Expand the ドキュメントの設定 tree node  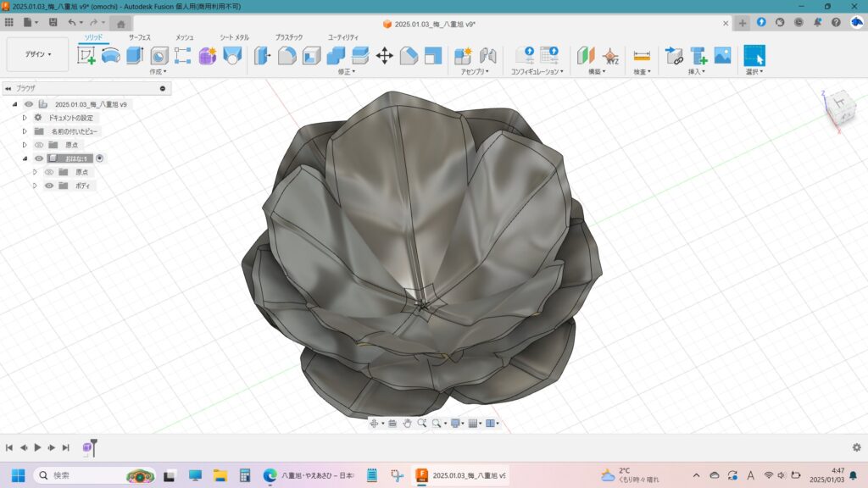(x=25, y=118)
